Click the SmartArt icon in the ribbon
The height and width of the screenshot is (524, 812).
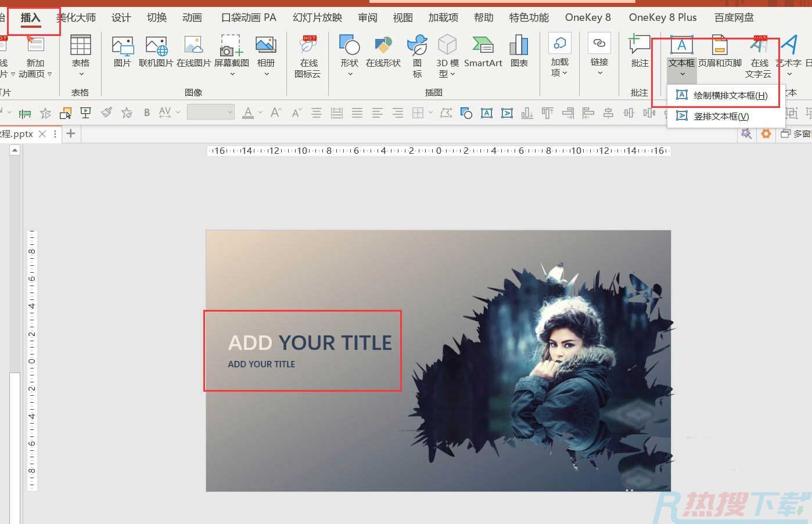coord(483,51)
